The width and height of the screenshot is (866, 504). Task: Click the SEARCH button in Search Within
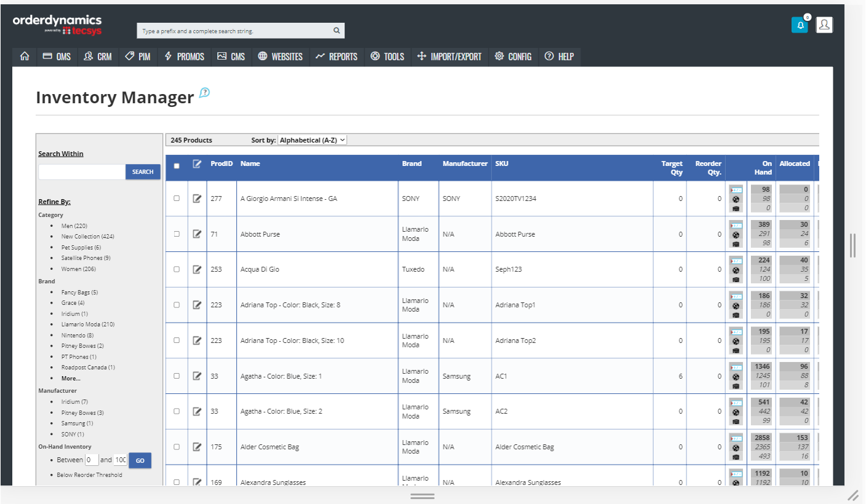tap(143, 171)
